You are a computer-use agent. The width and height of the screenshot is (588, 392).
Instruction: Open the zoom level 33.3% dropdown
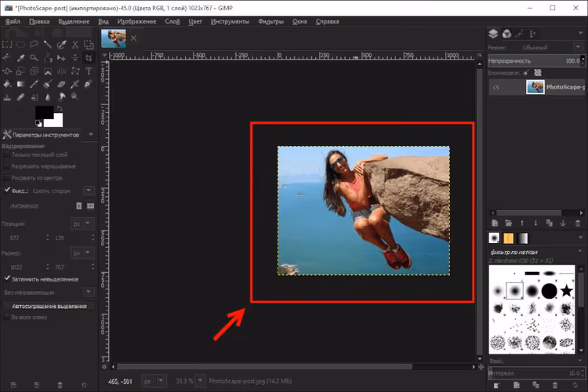click(200, 381)
